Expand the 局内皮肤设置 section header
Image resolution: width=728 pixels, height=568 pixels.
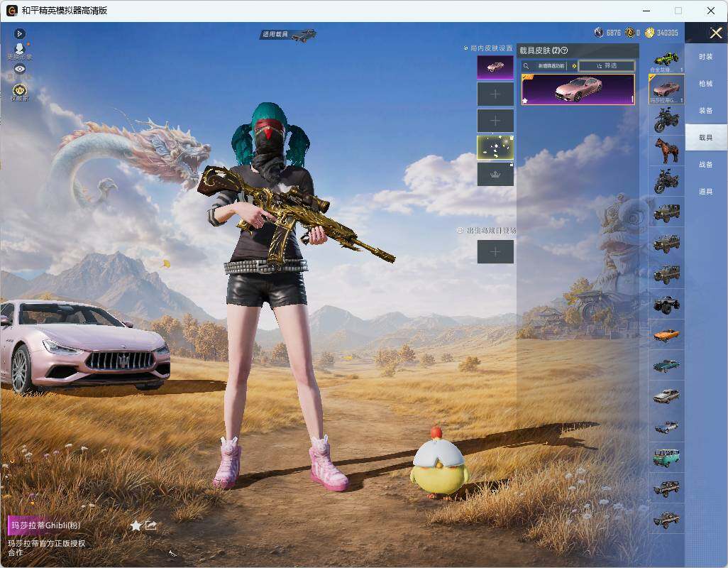click(488, 48)
